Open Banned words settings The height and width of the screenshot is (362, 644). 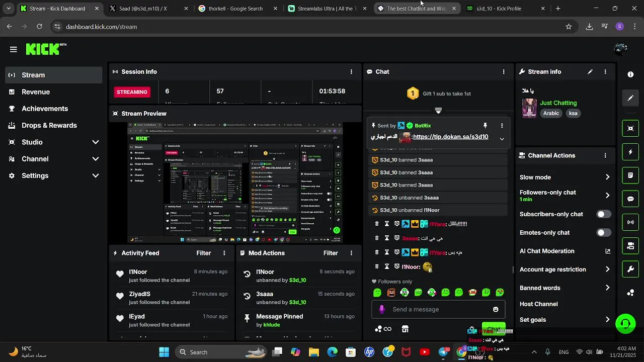pos(565,288)
